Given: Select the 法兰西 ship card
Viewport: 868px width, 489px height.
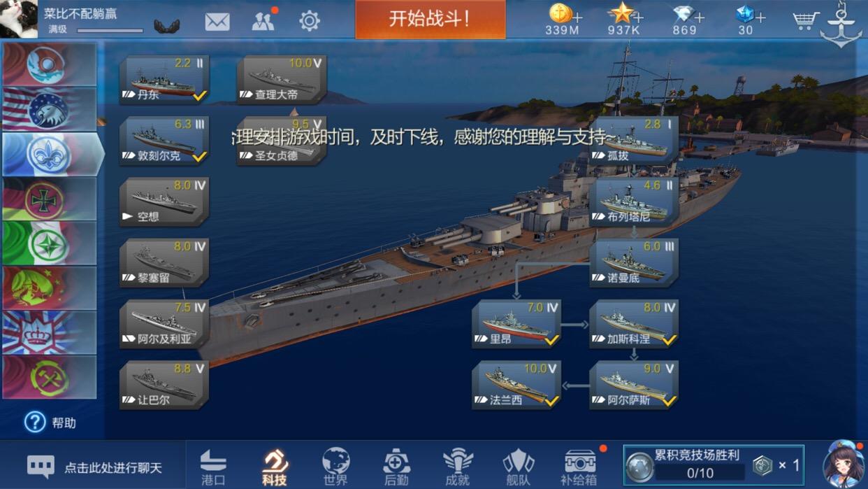Looking at the screenshot, I should (x=516, y=385).
